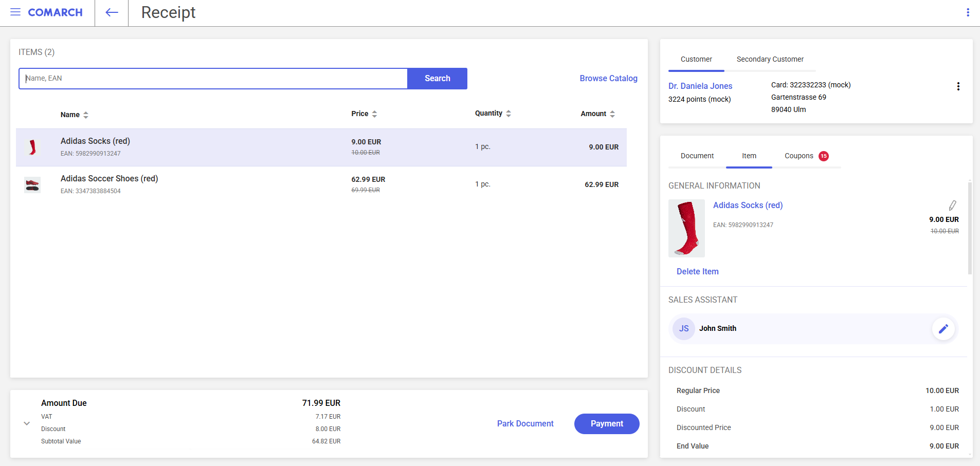The width and height of the screenshot is (980, 466).
Task: Click the 62.99 EUR amount cell
Action: tap(602, 184)
